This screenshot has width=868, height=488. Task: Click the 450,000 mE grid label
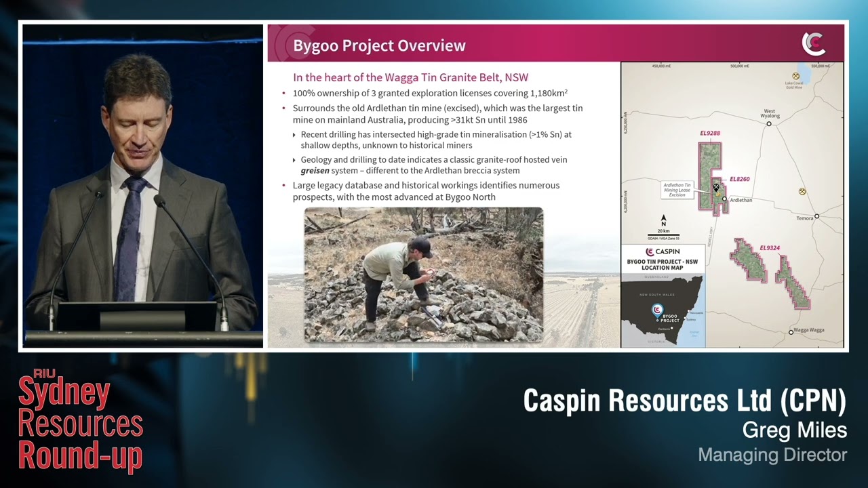click(x=663, y=66)
